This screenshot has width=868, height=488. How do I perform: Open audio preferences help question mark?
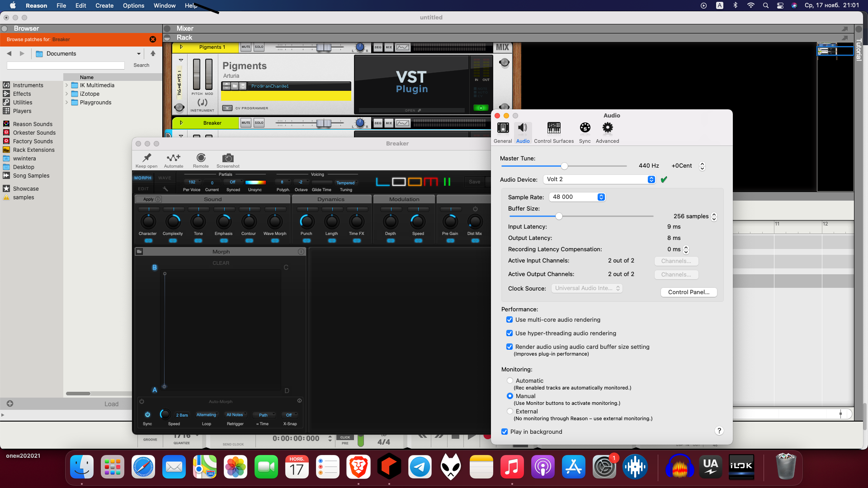click(719, 431)
